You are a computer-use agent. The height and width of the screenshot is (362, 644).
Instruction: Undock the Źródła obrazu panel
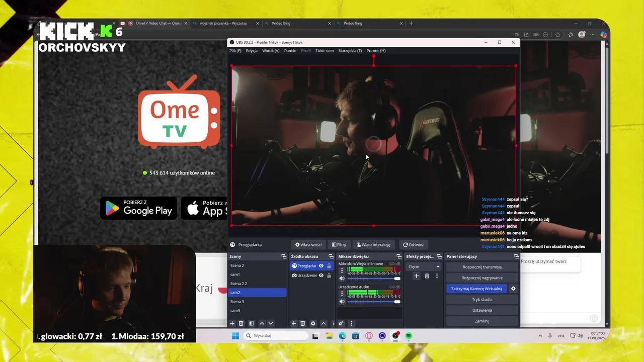pyautogui.click(x=331, y=256)
